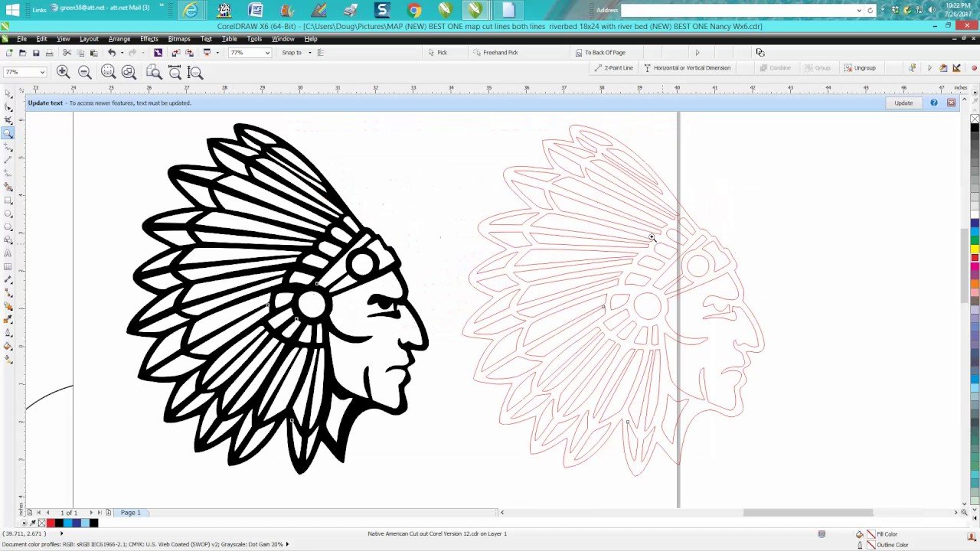Select the Shape edit tool in toolbox

point(8,106)
